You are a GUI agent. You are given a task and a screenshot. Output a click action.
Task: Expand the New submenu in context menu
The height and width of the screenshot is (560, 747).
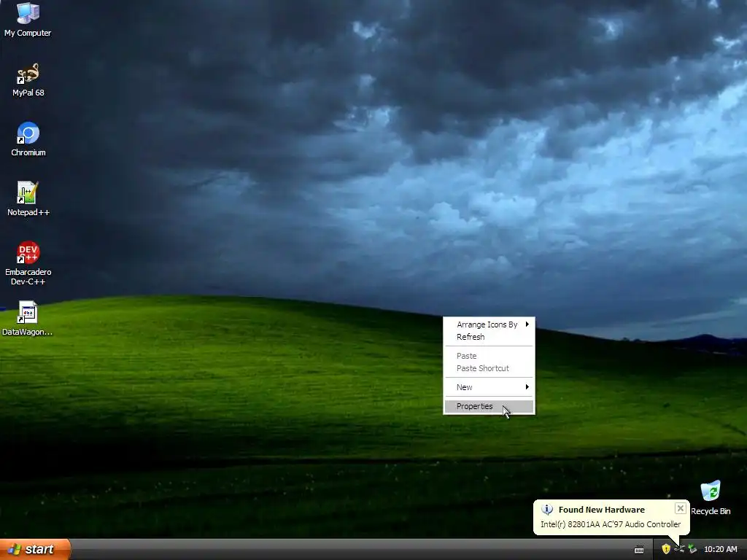(x=489, y=387)
